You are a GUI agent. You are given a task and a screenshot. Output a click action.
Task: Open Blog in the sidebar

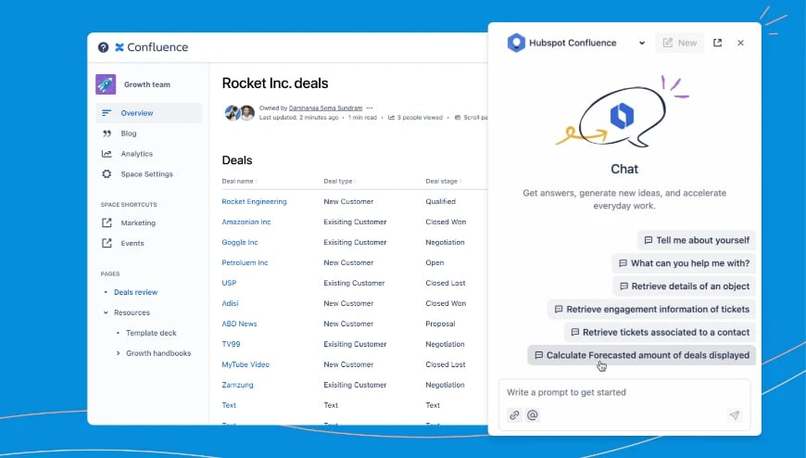point(129,134)
